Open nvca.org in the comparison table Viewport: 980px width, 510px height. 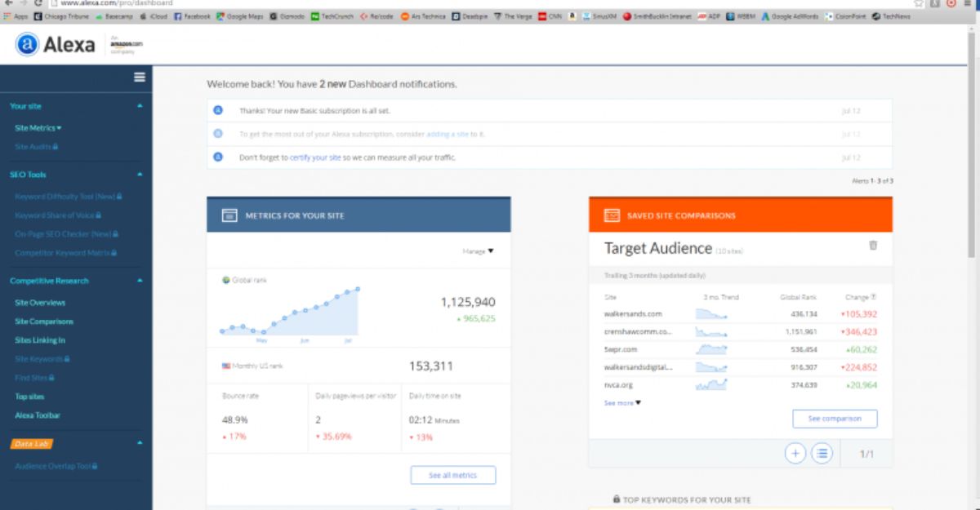617,385
